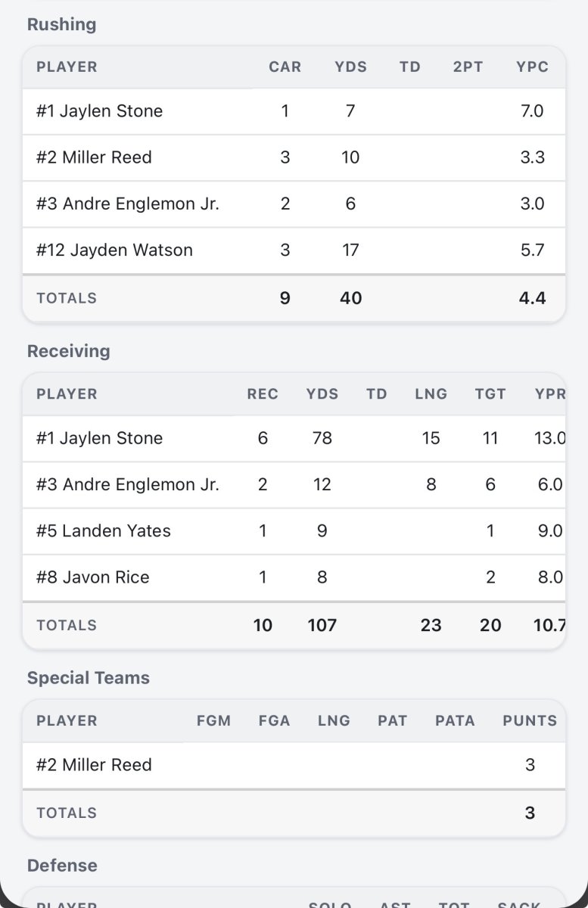
Task: Click the Defense section heading
Action: click(x=62, y=866)
